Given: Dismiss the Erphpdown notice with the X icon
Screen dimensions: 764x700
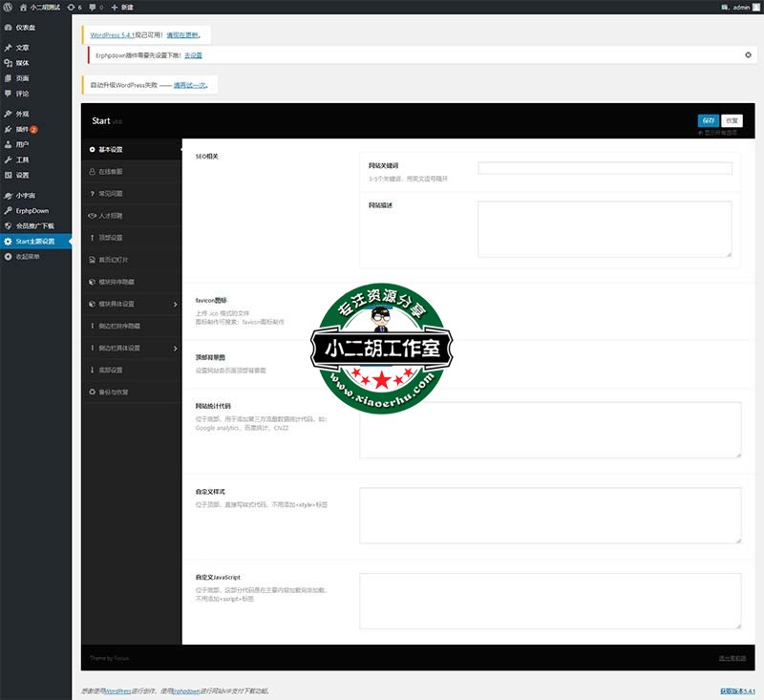Looking at the screenshot, I should click(748, 55).
